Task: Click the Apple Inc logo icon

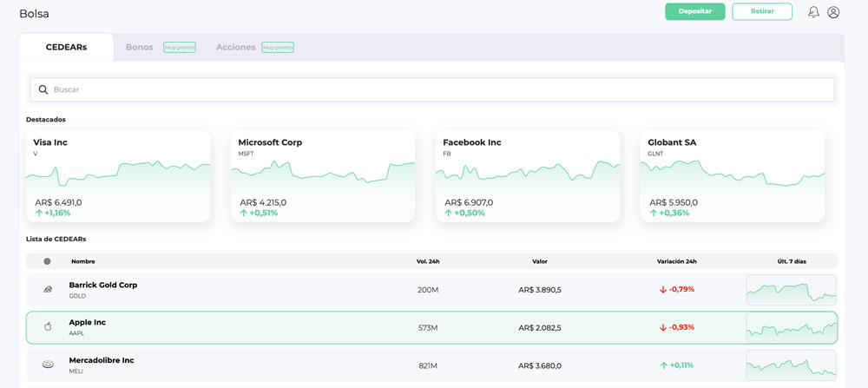Action: pyautogui.click(x=48, y=327)
